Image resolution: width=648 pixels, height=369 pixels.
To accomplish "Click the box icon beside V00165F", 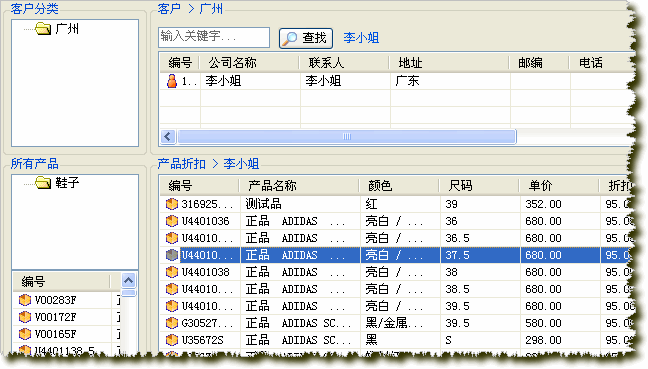I will pos(25,334).
